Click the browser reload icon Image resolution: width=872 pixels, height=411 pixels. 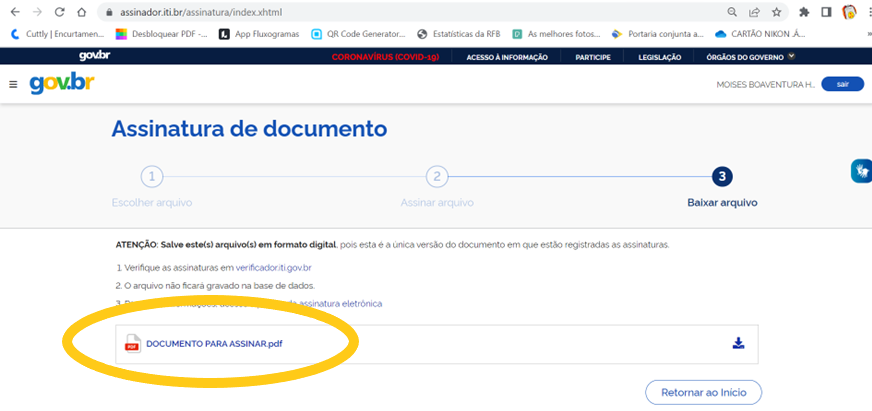60,12
